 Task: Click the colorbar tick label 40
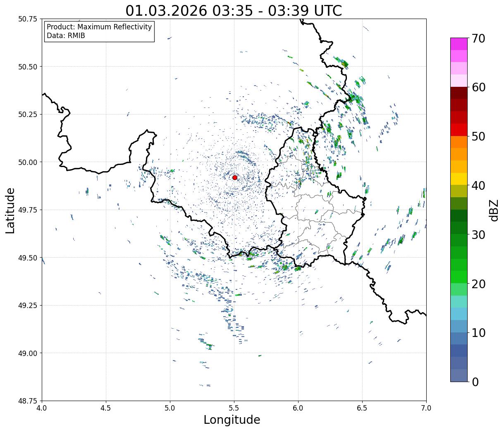pos(478,186)
